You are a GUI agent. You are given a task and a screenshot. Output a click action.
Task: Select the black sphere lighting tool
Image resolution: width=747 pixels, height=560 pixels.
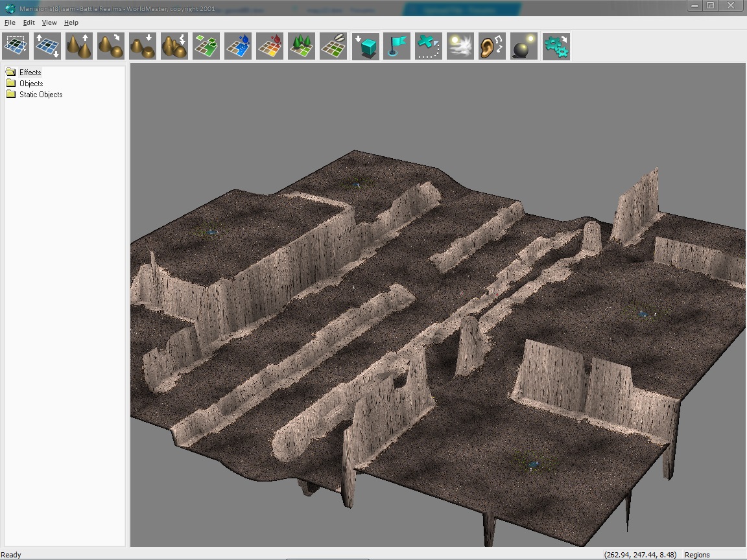524,47
